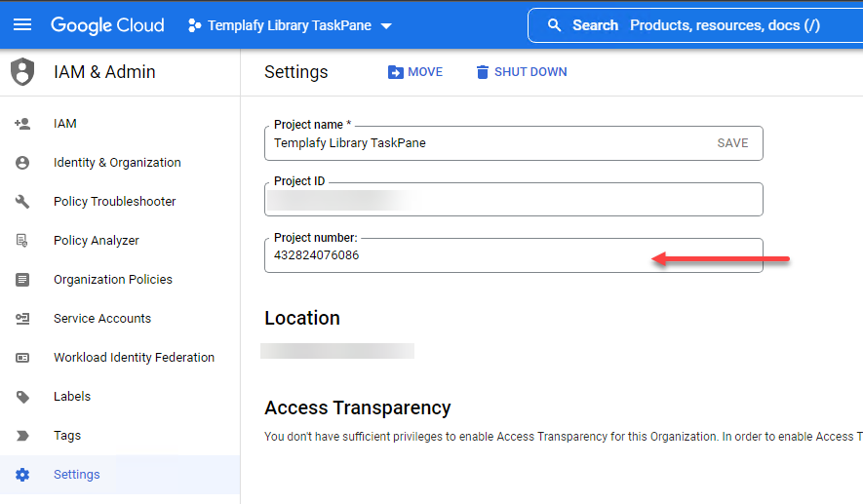Click the Settings gear icon in sidebar
The width and height of the screenshot is (863, 504).
pyautogui.click(x=22, y=475)
